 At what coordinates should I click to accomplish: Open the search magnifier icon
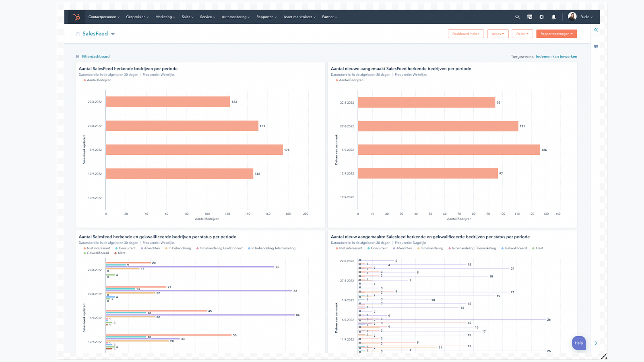(x=517, y=17)
